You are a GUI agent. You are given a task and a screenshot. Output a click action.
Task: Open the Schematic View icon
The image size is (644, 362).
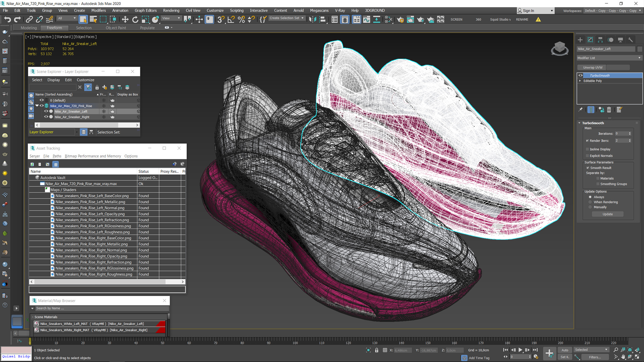click(x=377, y=19)
